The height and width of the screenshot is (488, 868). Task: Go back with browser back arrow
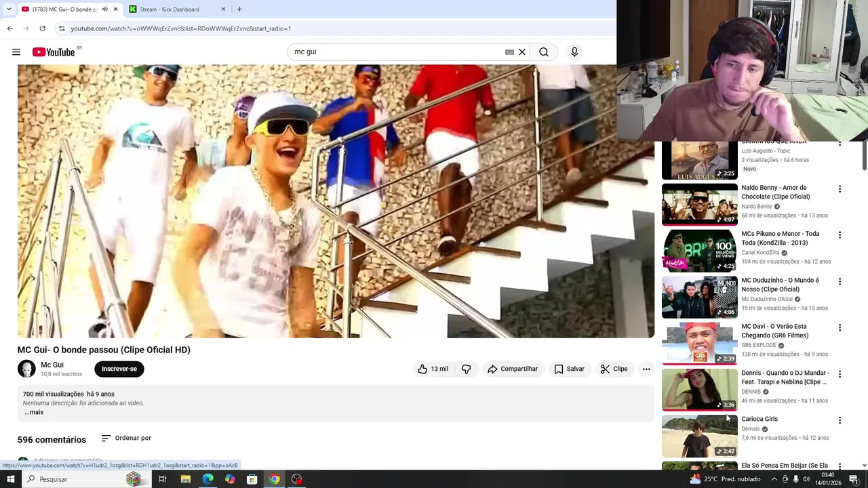click(x=9, y=28)
